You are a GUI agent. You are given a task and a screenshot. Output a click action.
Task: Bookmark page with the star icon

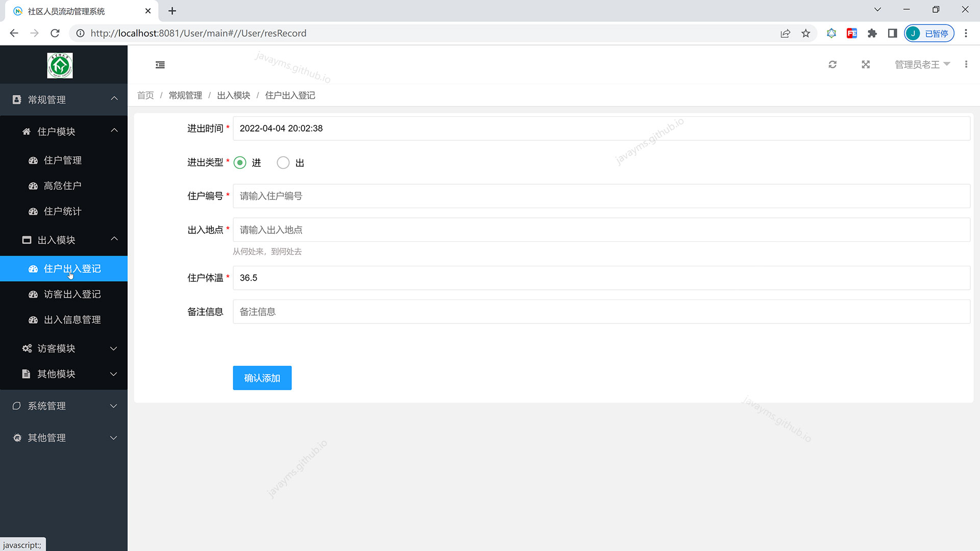click(x=805, y=34)
